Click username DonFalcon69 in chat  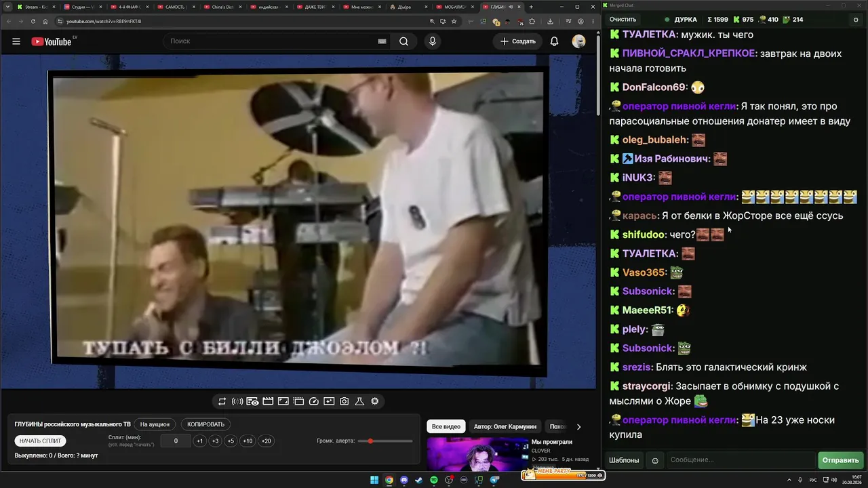tap(654, 87)
